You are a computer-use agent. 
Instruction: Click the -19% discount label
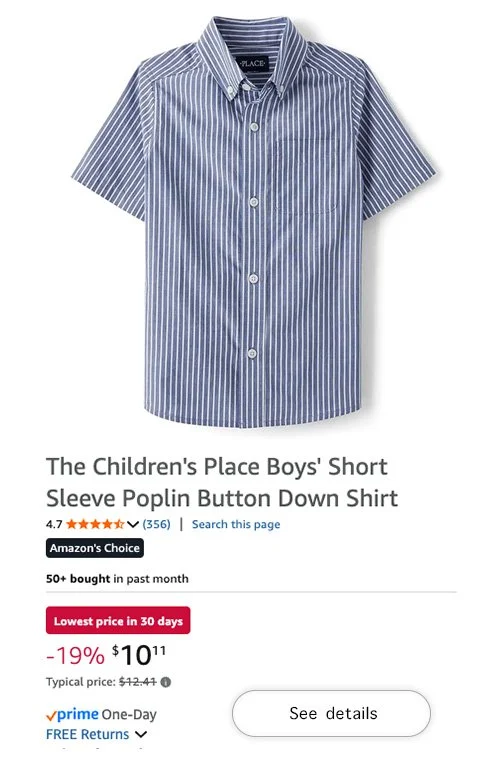pyautogui.click(x=75, y=655)
